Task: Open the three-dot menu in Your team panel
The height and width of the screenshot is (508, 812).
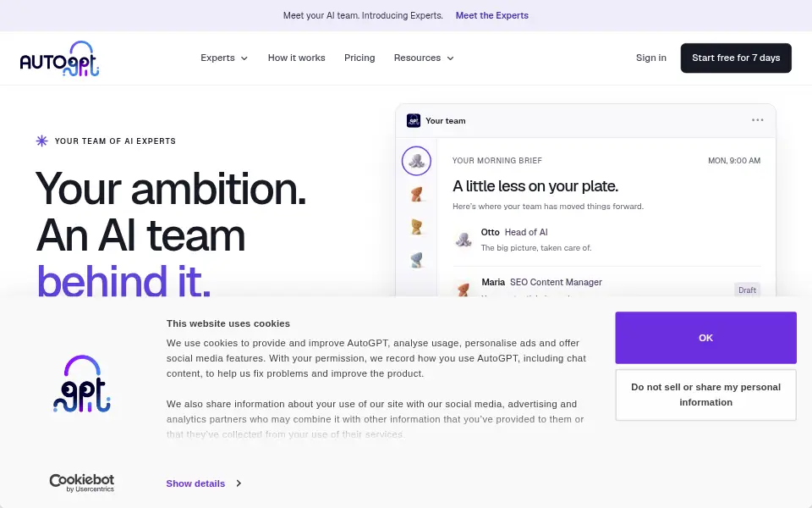Action: tap(757, 120)
